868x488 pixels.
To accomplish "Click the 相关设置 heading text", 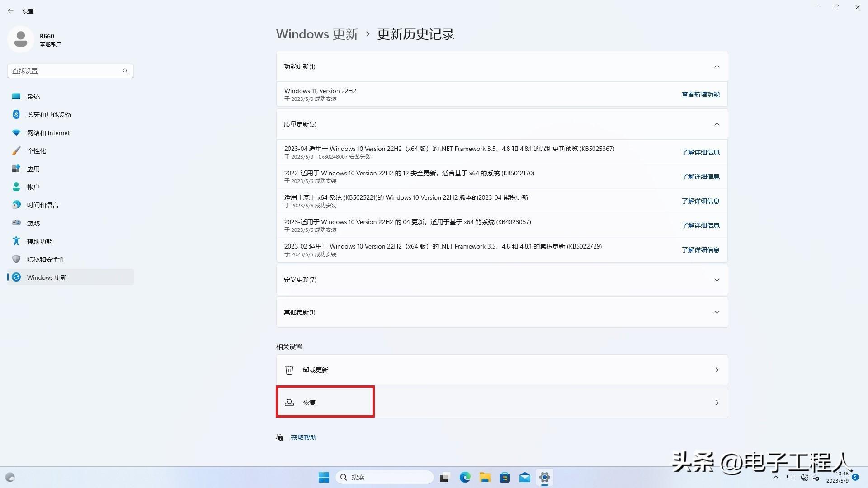I will [x=289, y=347].
